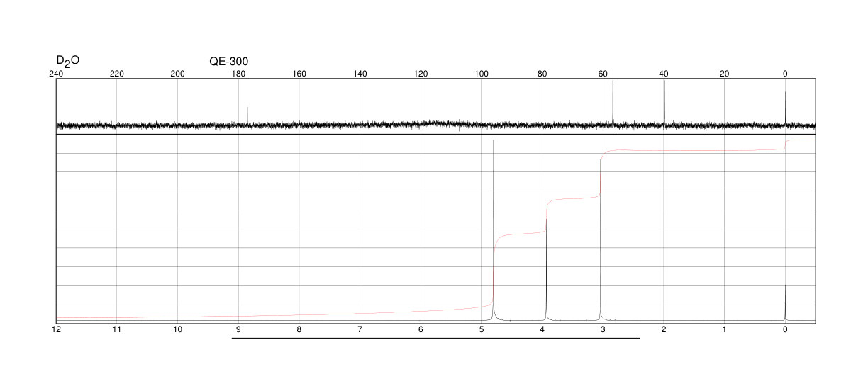This screenshot has height=374, width=868.
Task: Click the 1 ppm proton axis label
Action: 724,330
